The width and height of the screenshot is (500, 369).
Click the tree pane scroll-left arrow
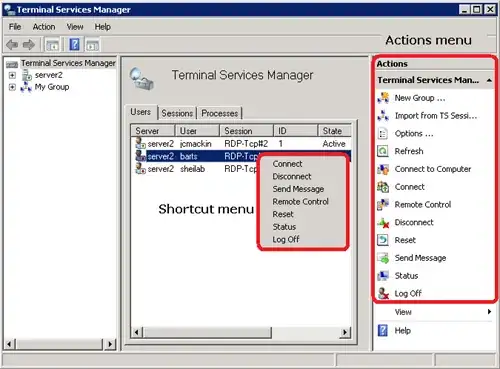click(10, 344)
